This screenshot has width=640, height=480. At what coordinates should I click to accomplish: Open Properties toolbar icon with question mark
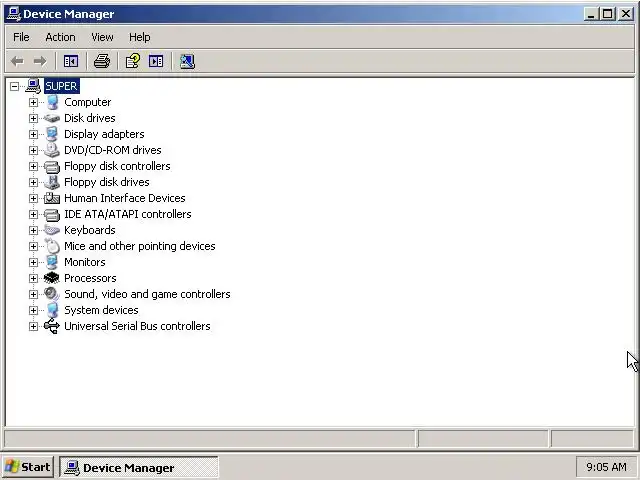[x=133, y=61]
